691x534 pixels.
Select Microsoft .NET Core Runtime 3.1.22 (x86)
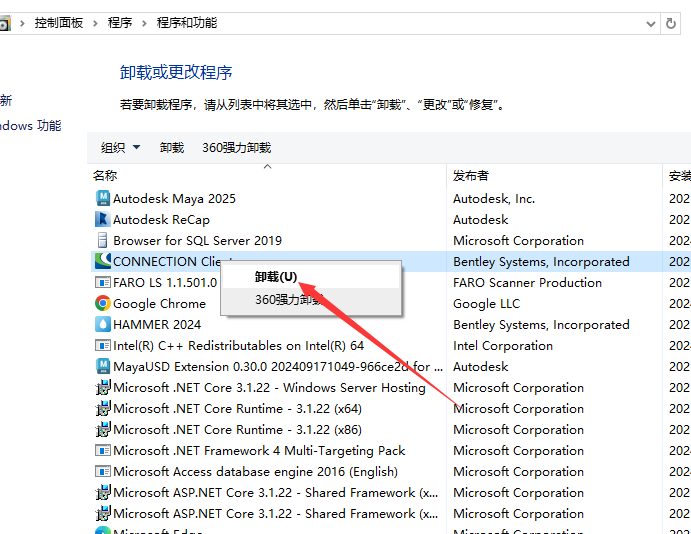[x=238, y=430]
